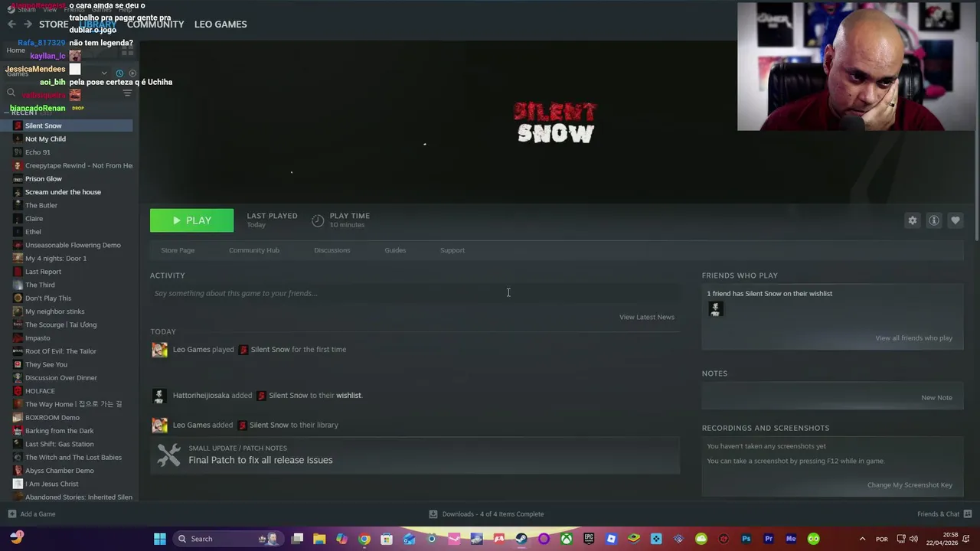Screen dimensions: 980x551
Task: Click Add a Game
Action: coord(38,514)
